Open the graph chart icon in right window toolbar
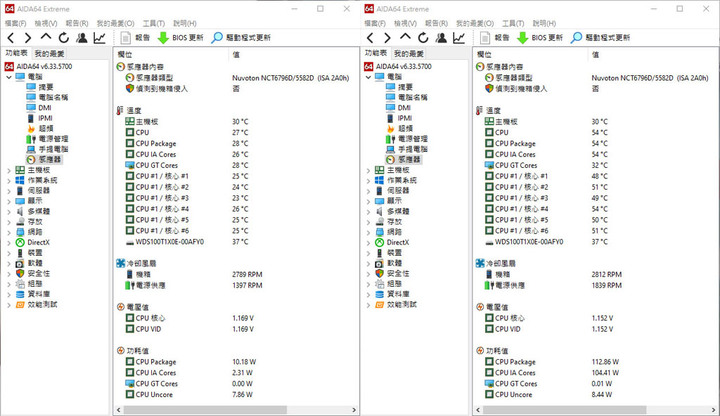 (x=459, y=38)
